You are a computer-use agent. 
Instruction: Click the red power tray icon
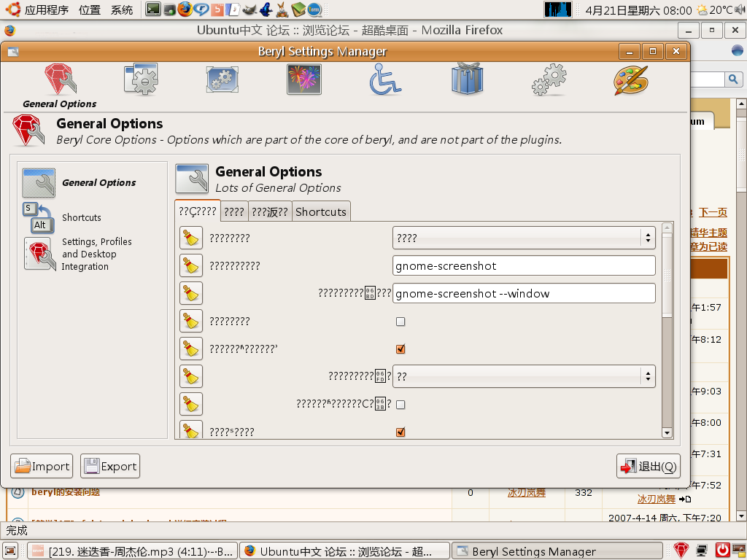[x=722, y=551]
